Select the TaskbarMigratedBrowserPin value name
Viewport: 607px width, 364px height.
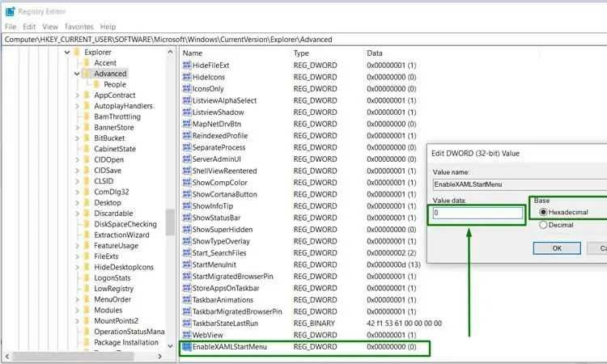(x=237, y=311)
